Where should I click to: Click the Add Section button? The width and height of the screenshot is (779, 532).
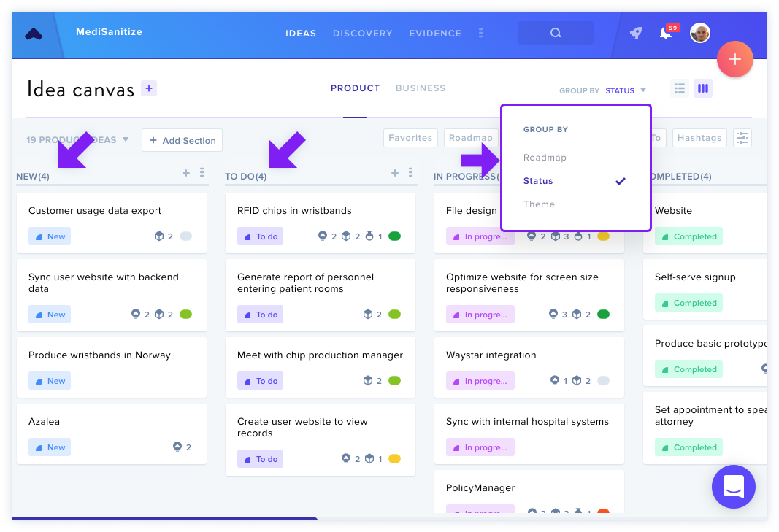coord(182,141)
